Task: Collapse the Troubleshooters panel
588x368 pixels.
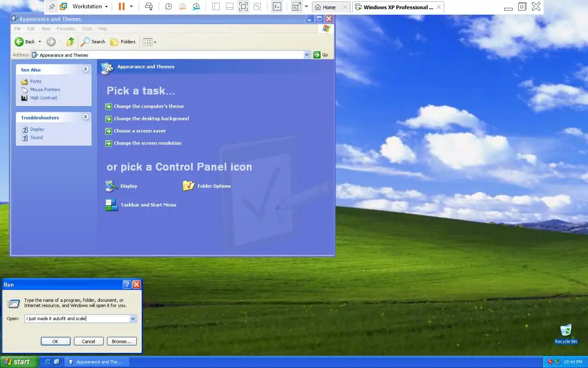Action: click(x=85, y=117)
